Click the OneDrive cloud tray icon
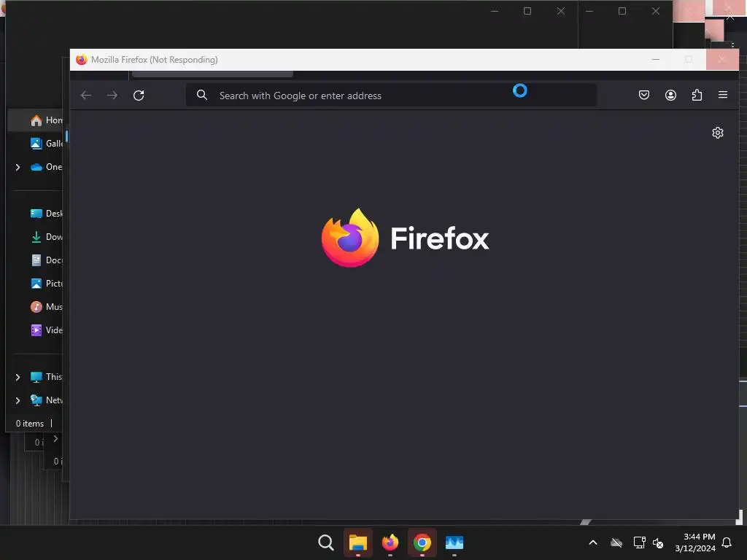The image size is (747, 560). [x=616, y=542]
